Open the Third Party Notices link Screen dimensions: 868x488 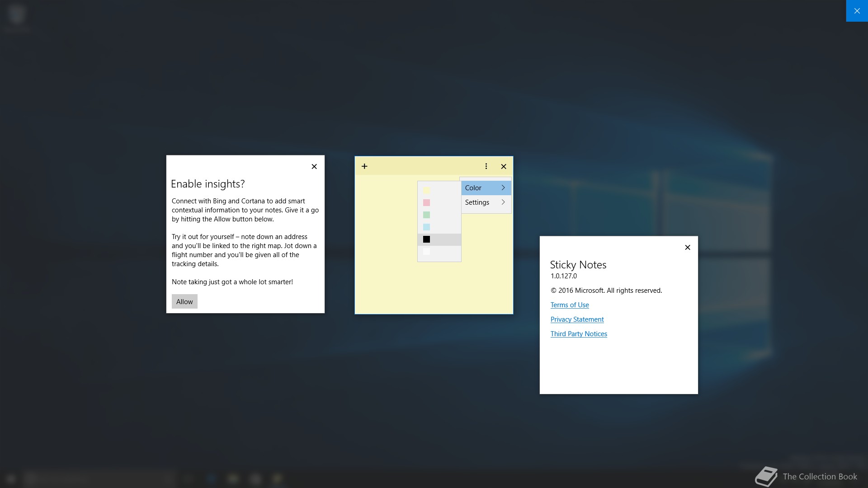[x=579, y=334]
